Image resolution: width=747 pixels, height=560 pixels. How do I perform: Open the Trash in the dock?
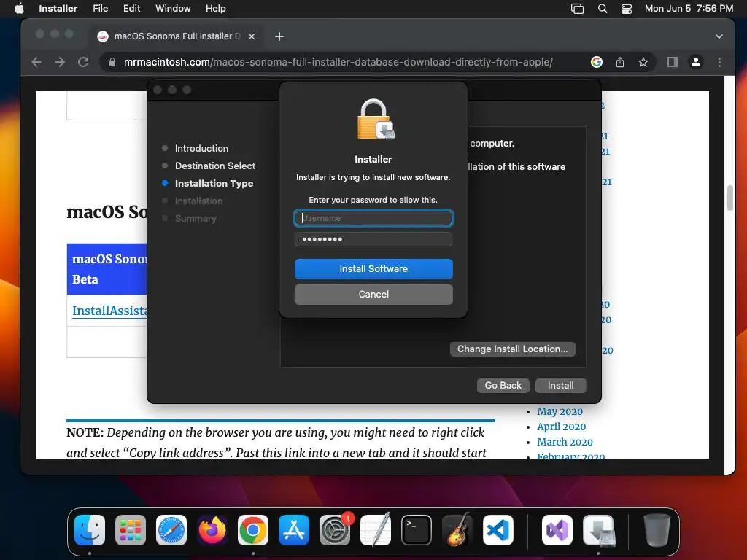[657, 530]
